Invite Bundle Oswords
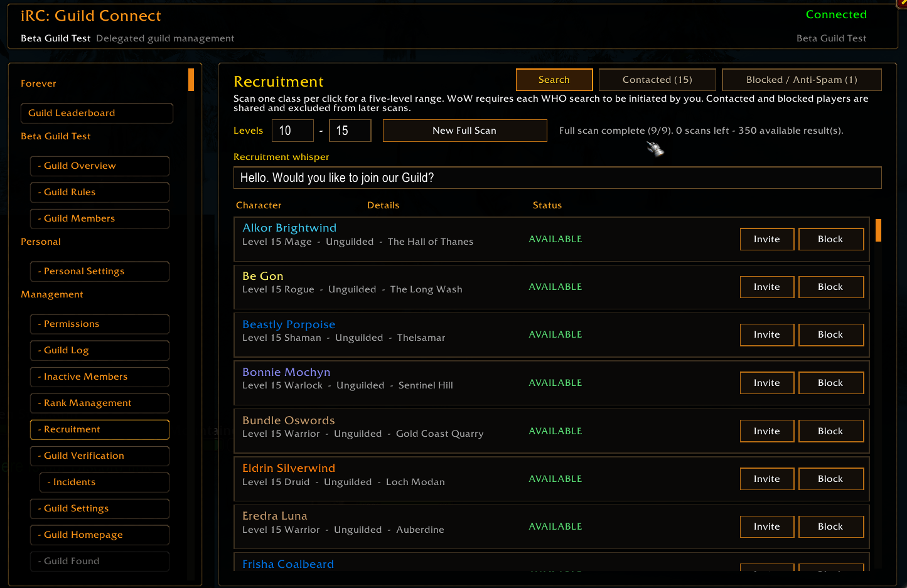The image size is (907, 588). pos(767,431)
